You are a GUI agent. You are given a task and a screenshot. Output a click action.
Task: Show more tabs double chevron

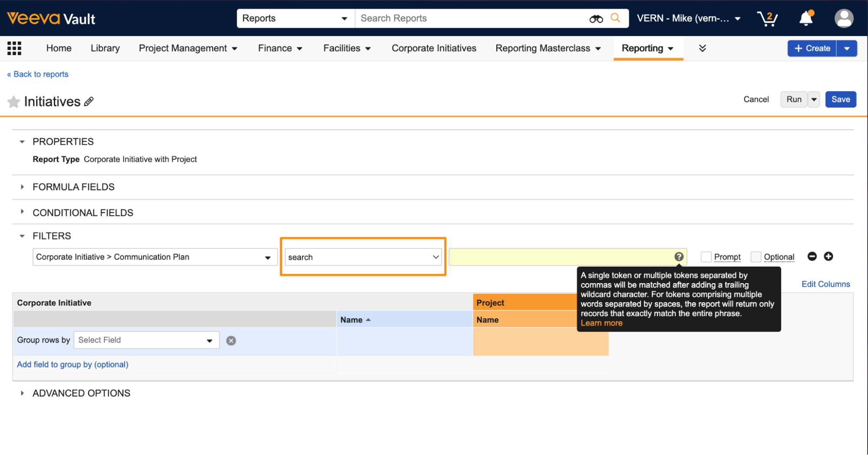point(702,48)
